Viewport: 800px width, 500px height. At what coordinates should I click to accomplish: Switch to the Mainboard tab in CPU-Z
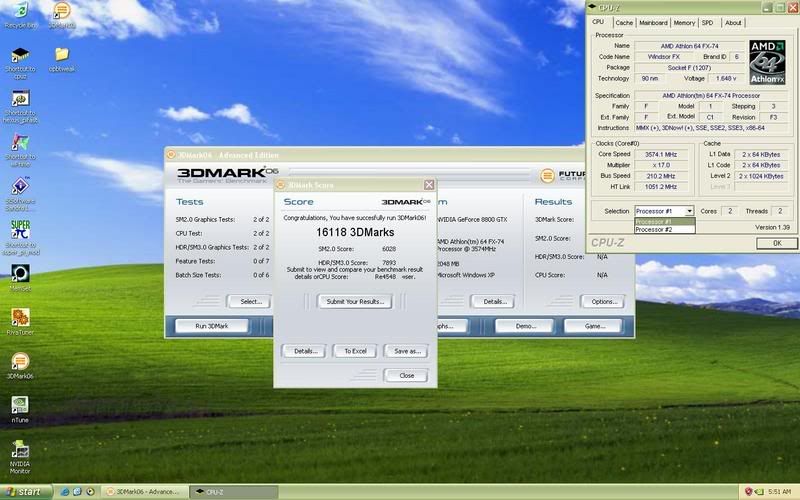click(653, 22)
